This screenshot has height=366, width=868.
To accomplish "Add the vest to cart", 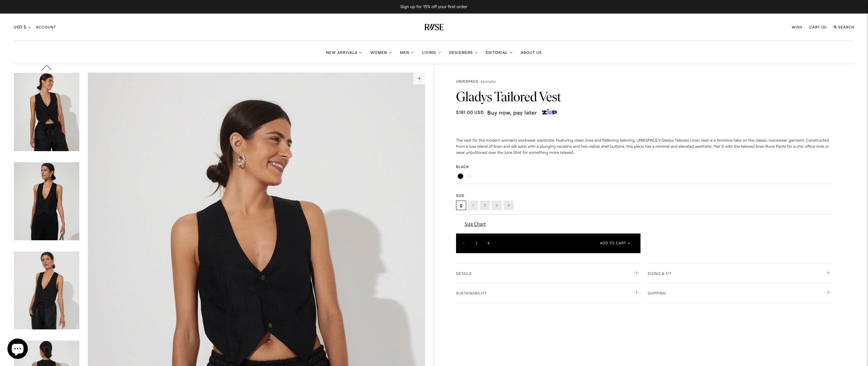I will pos(615,243).
